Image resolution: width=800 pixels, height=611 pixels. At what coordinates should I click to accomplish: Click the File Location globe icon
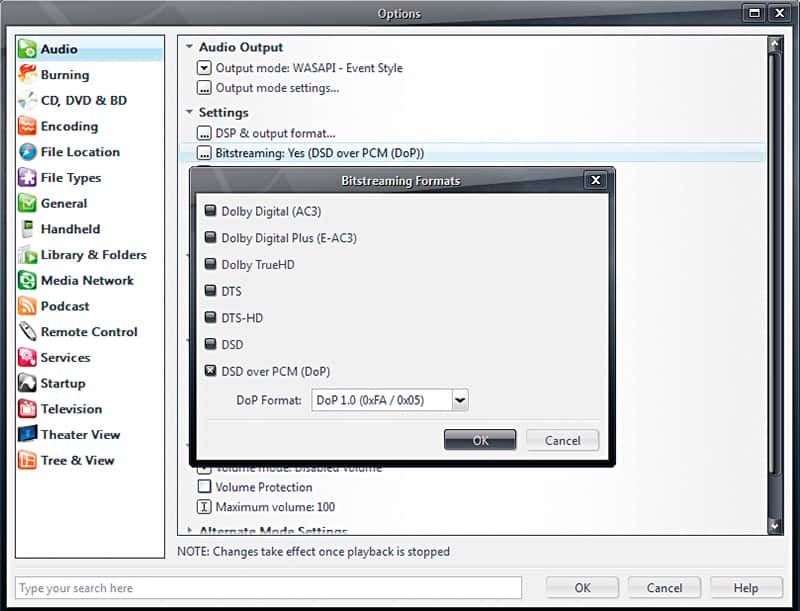[x=28, y=151]
